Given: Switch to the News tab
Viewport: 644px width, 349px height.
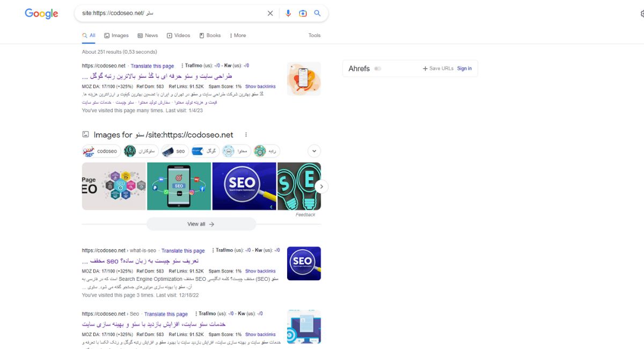Looking at the screenshot, I should pyautogui.click(x=148, y=35).
